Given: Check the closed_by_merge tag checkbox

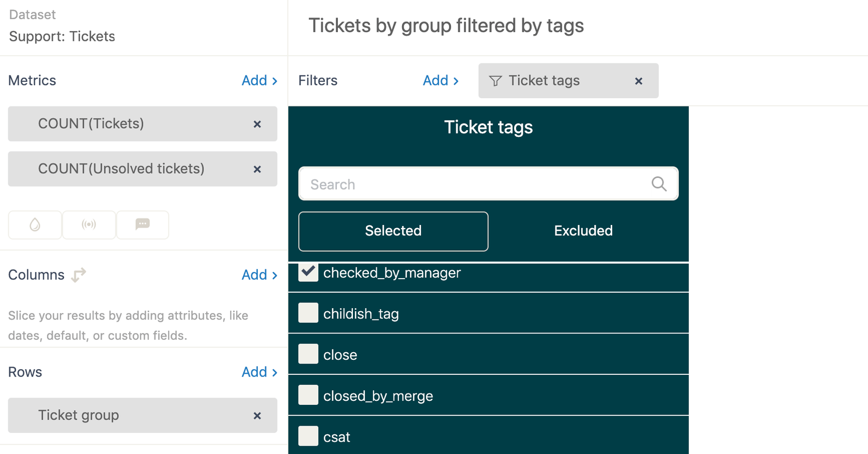Looking at the screenshot, I should 308,395.
